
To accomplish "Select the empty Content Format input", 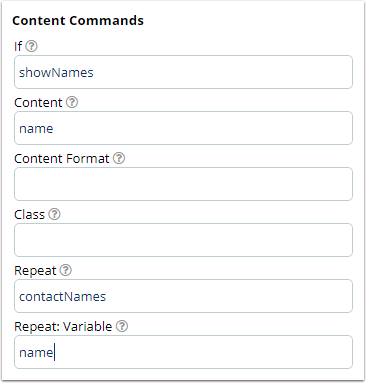I will click(x=183, y=184).
